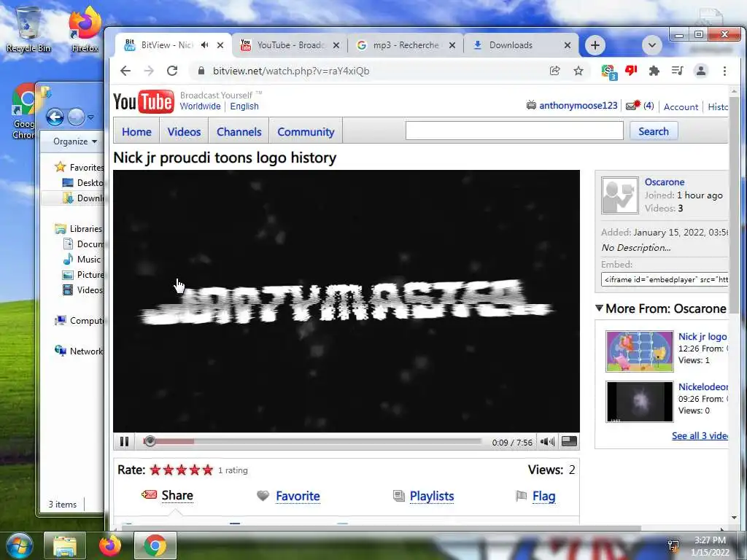Screen dimensions: 747x560
Task: Open the anthonymoose123 profile link
Action: click(578, 105)
